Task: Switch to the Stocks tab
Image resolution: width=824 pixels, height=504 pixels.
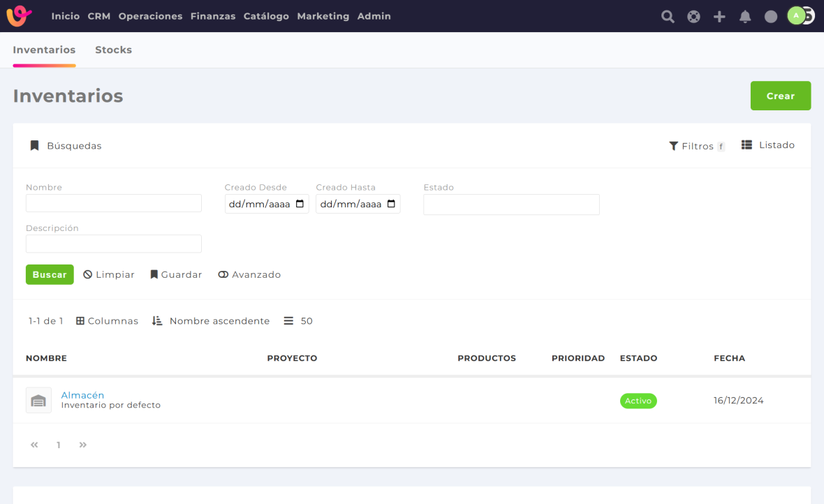Action: pos(113,50)
